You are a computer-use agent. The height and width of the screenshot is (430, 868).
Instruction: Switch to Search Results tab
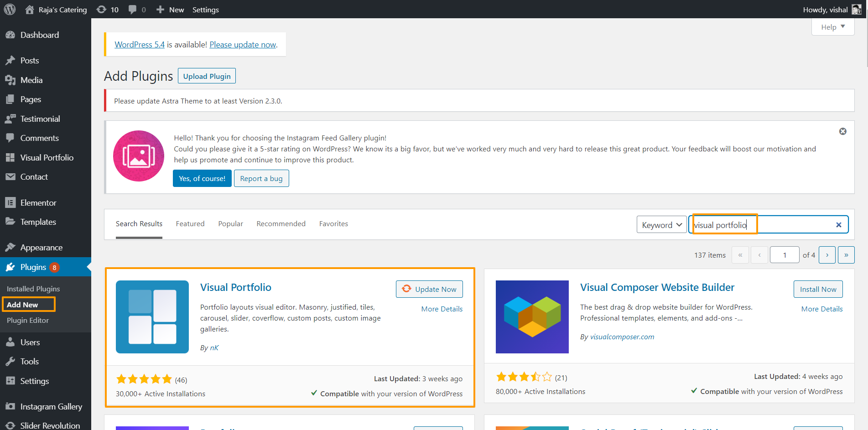139,224
